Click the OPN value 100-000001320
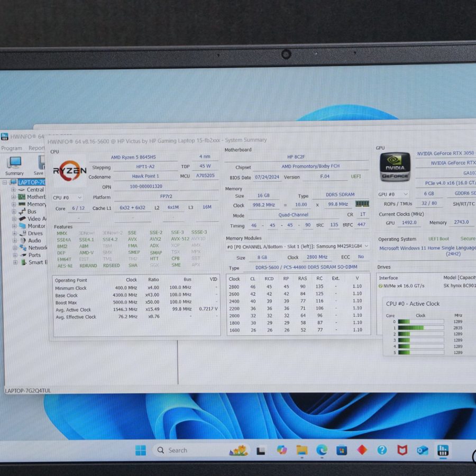Viewport: 476px width, 476px height. coord(146,186)
